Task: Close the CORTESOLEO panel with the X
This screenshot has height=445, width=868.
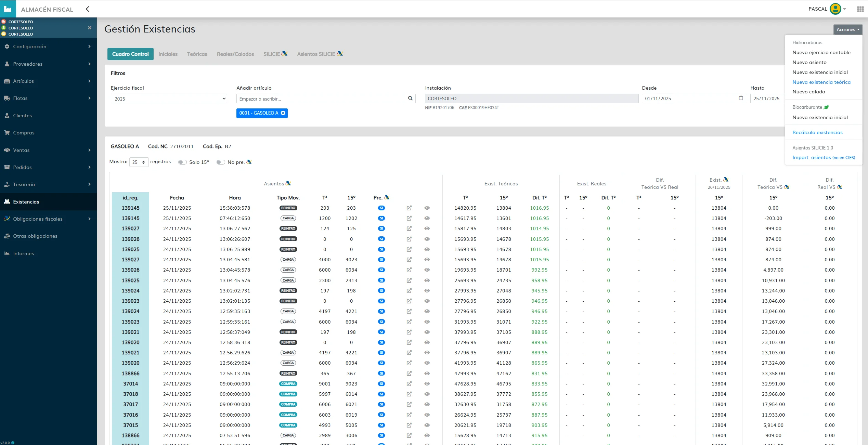Action: pos(90,28)
